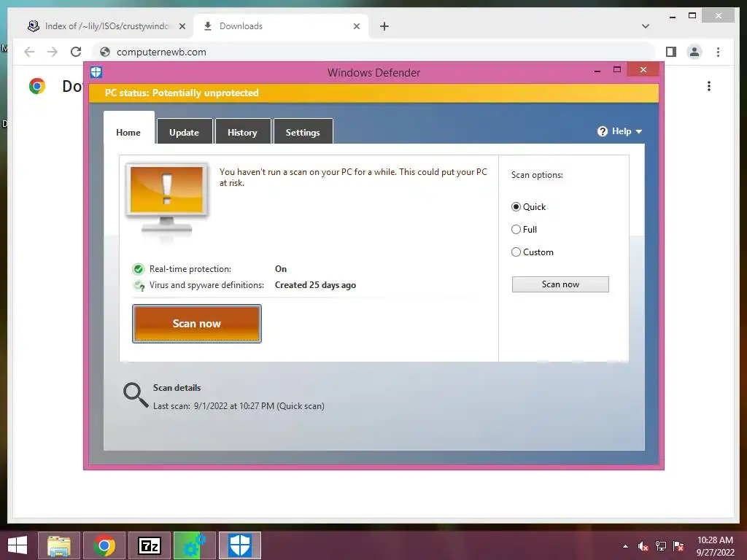The width and height of the screenshot is (747, 560).
Task: Switch to the History tab
Action: 242,132
